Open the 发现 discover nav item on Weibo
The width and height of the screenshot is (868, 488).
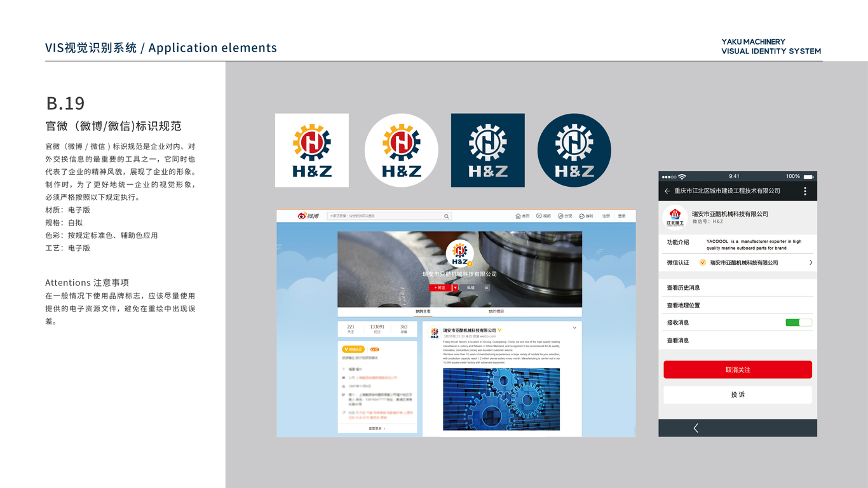coord(565,216)
